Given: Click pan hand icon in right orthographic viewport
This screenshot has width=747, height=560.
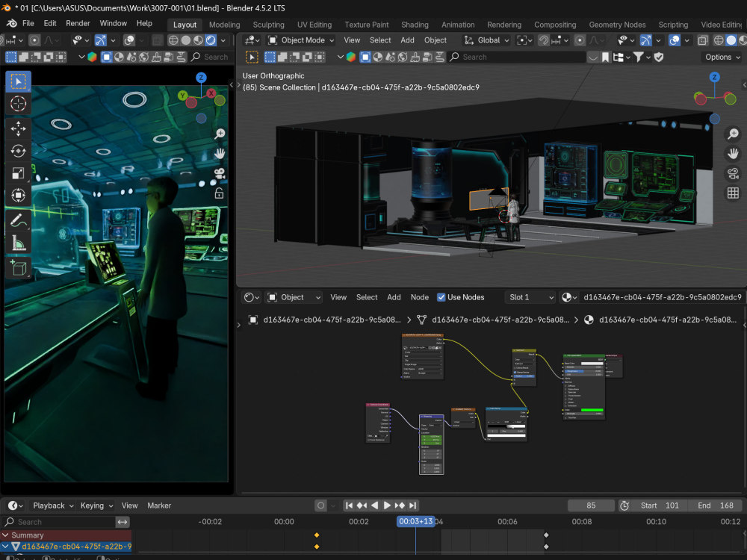Looking at the screenshot, I should coord(733,153).
